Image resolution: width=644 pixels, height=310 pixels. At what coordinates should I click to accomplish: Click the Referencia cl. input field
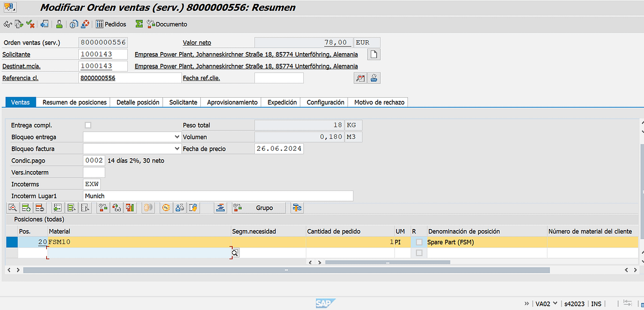point(129,78)
